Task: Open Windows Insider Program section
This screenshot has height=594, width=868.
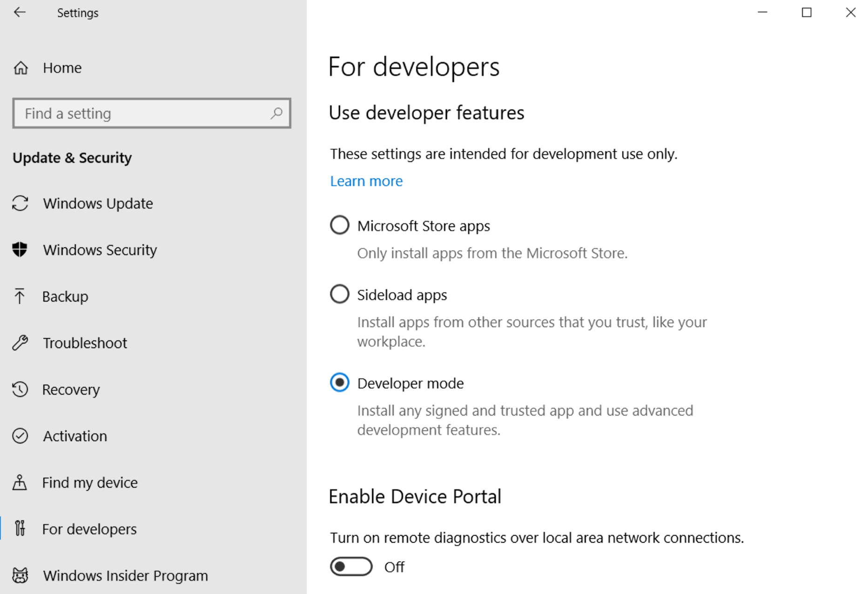Action: pos(125,576)
